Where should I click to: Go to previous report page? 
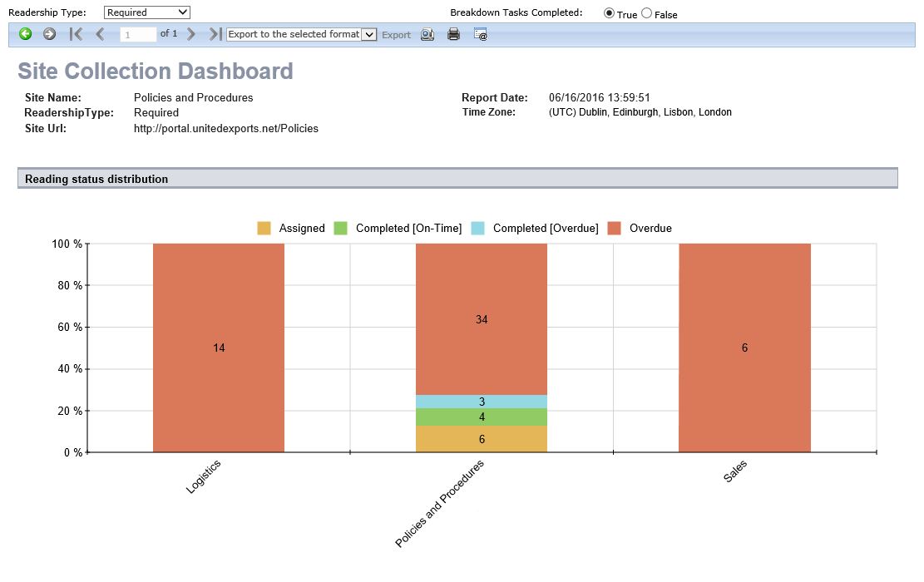[100, 34]
